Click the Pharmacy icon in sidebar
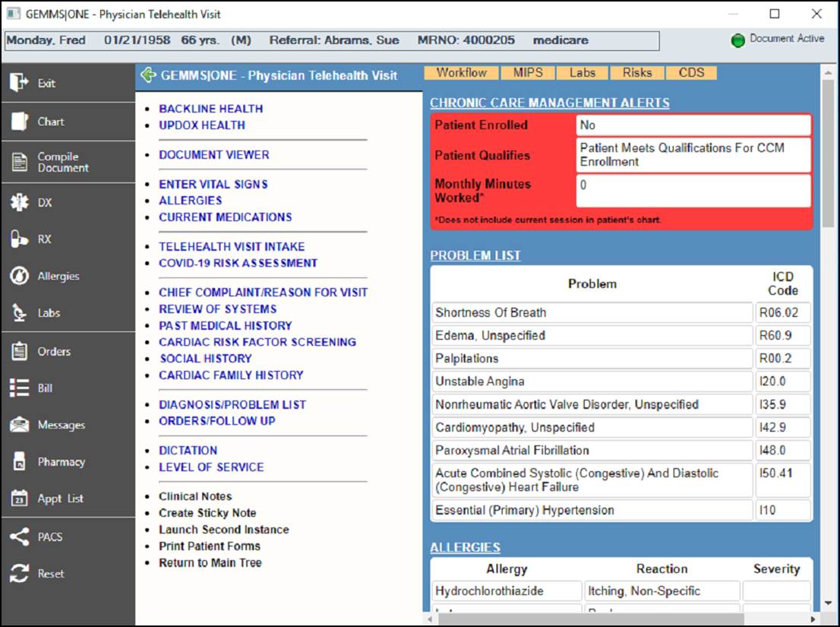Screen dimensions: 840x627 [20, 462]
